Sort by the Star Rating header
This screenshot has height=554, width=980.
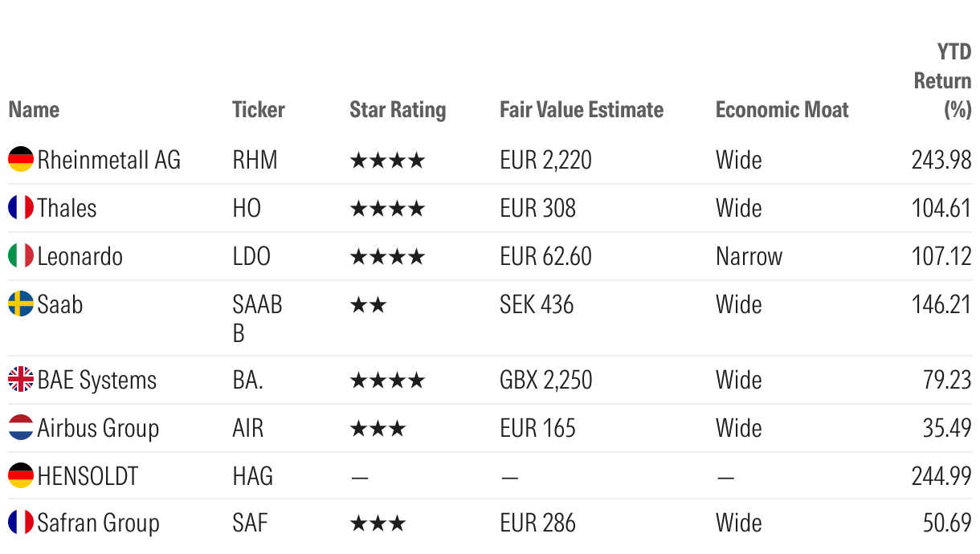398,110
